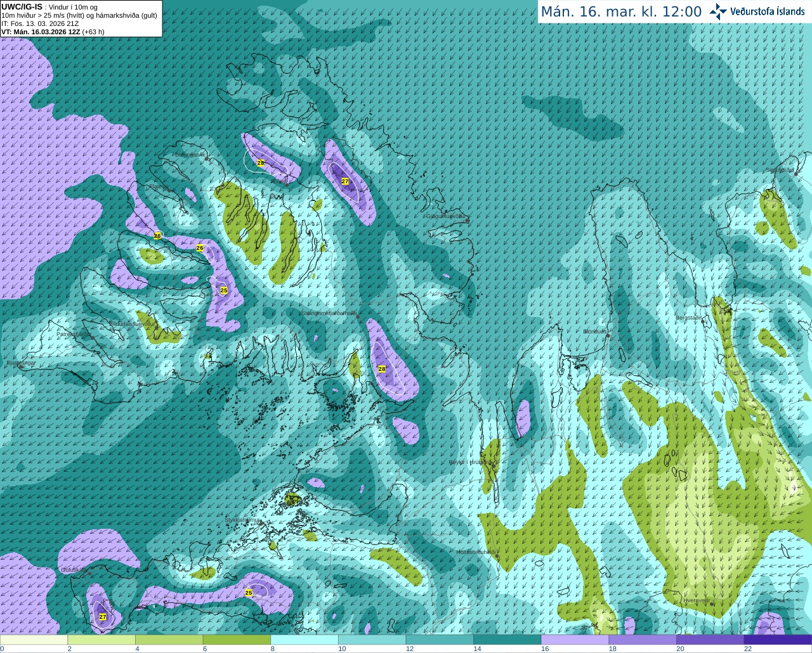
Task: Click the Veðurstofa Íslands wordmark text
Action: pos(767,11)
